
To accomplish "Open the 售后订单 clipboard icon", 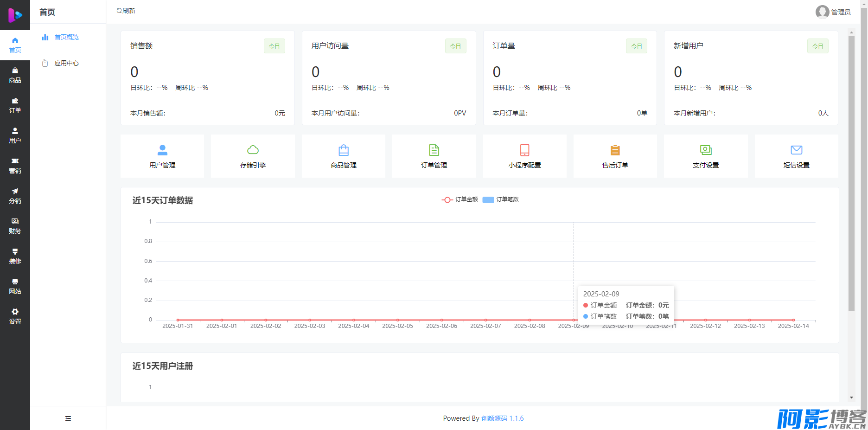I will pyautogui.click(x=615, y=150).
